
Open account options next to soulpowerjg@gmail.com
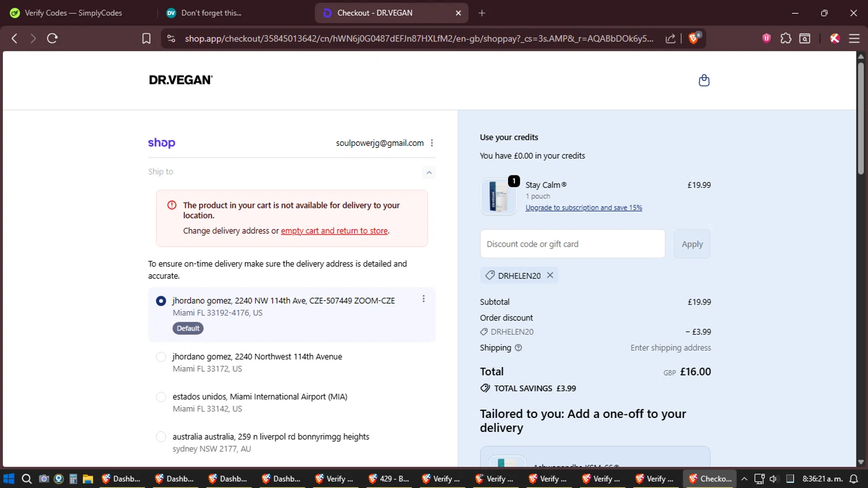[x=432, y=143]
